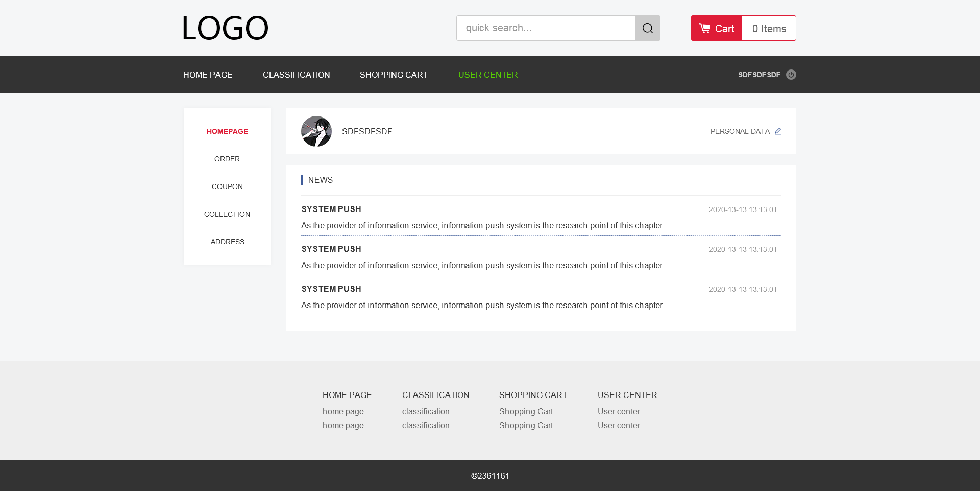Select USER CENTER in the navigation bar
Screen dimensions: 980x491
click(x=487, y=75)
